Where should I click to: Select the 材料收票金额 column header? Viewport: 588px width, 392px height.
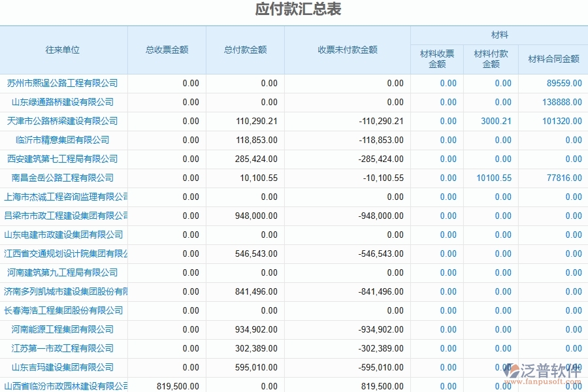[x=436, y=58]
